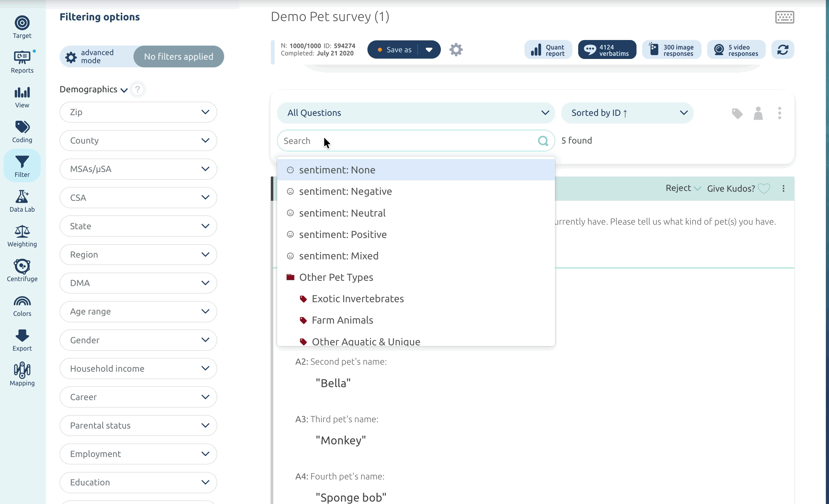The width and height of the screenshot is (829, 504).
Task: Open the All Questions dropdown
Action: tap(416, 113)
